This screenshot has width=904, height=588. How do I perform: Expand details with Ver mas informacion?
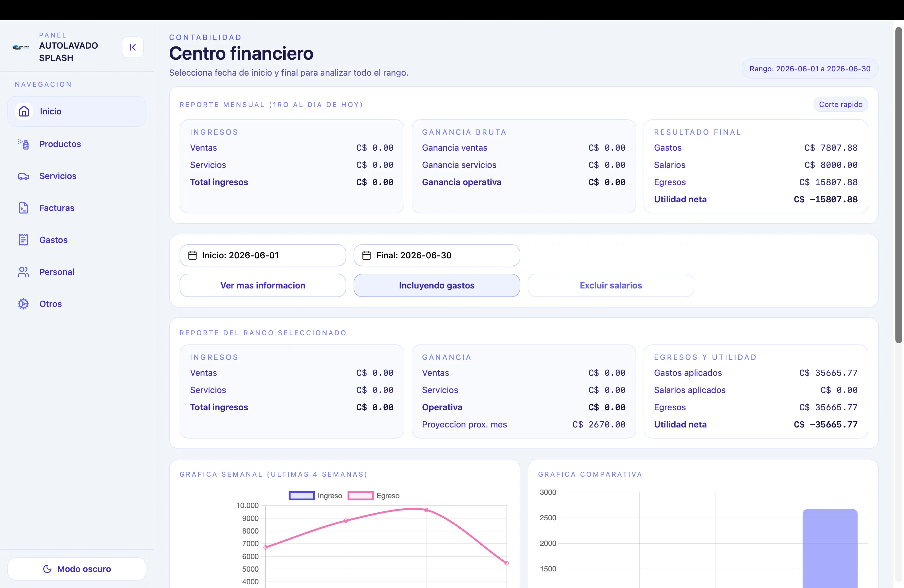[x=263, y=285]
